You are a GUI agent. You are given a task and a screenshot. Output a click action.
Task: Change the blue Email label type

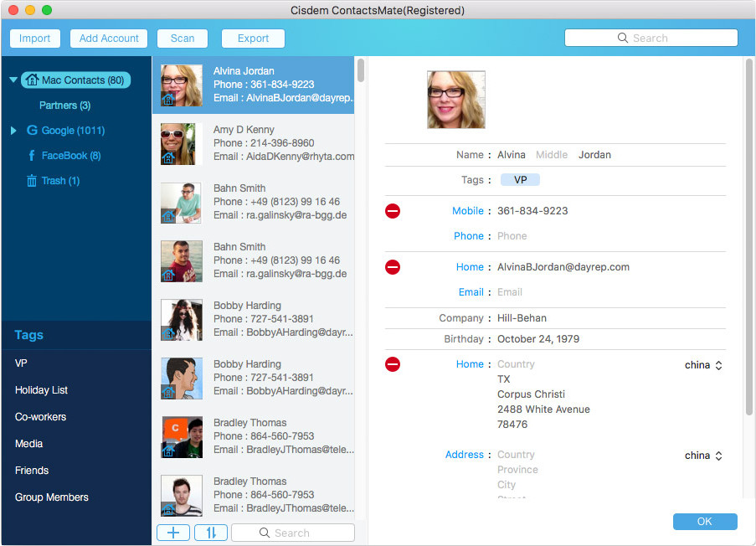point(471,291)
